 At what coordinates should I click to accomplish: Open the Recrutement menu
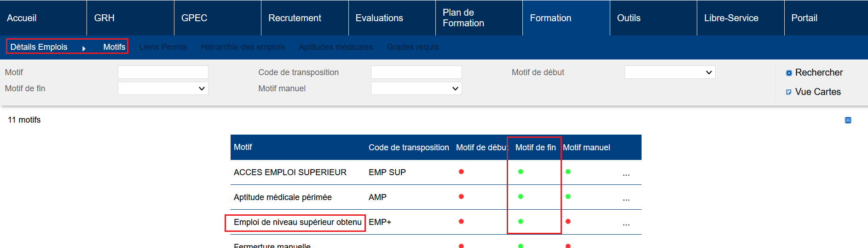click(x=295, y=18)
